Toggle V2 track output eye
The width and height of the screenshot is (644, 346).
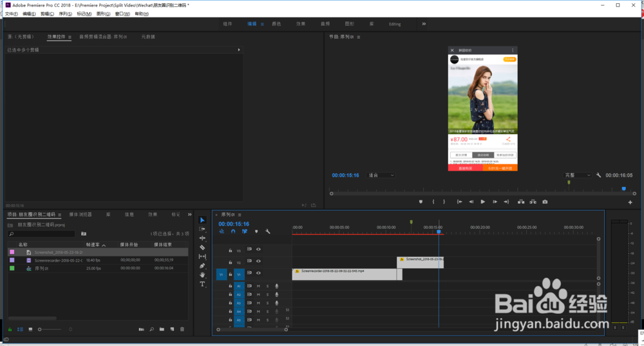pyautogui.click(x=258, y=261)
